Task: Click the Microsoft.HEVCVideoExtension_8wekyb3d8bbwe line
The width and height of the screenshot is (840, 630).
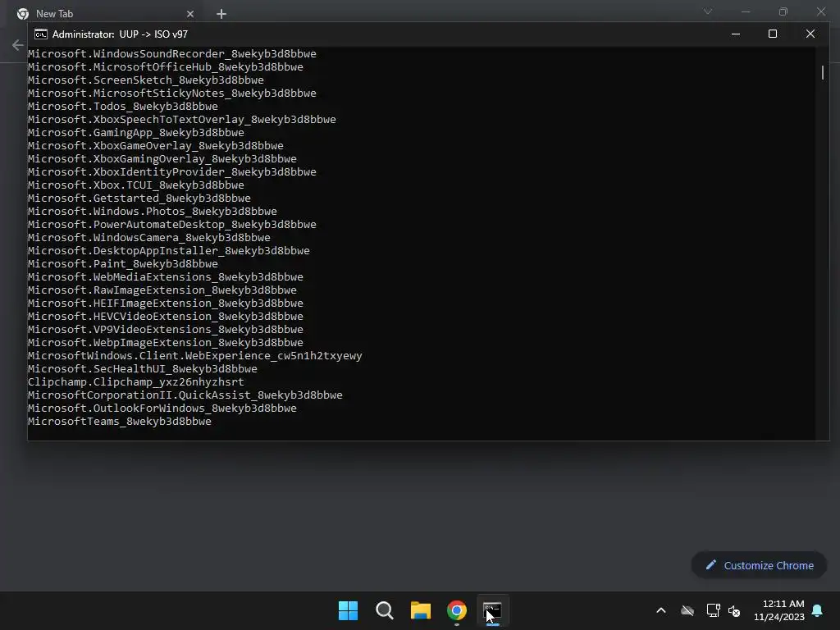Action: coord(166,316)
